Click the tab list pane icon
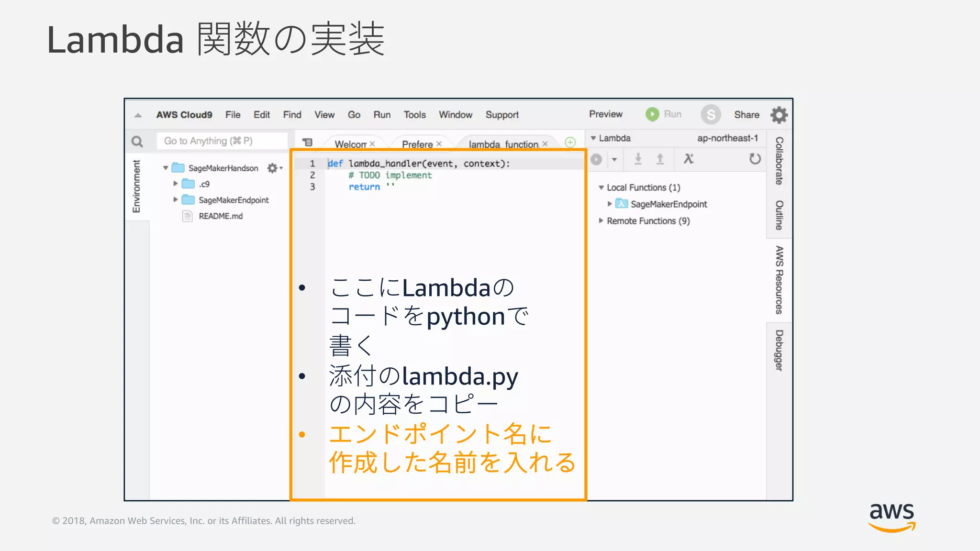980x551 pixels. coord(308,142)
